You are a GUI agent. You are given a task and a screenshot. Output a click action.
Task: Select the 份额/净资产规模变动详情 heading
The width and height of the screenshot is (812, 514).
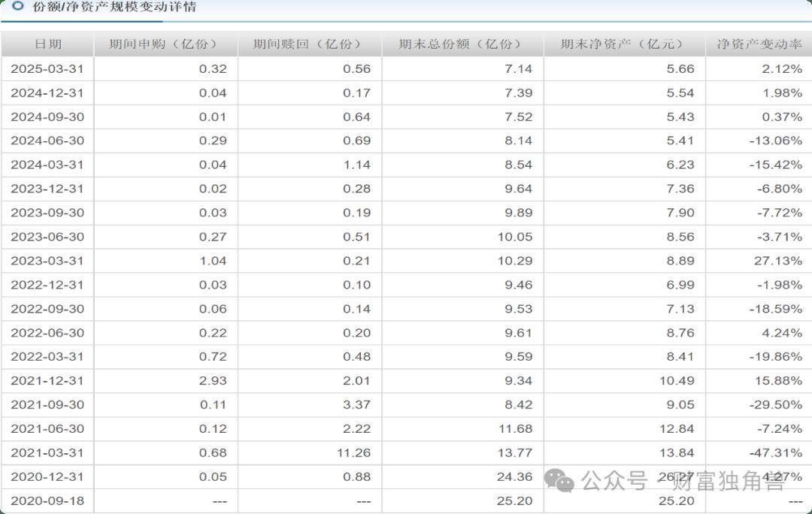coord(114,7)
